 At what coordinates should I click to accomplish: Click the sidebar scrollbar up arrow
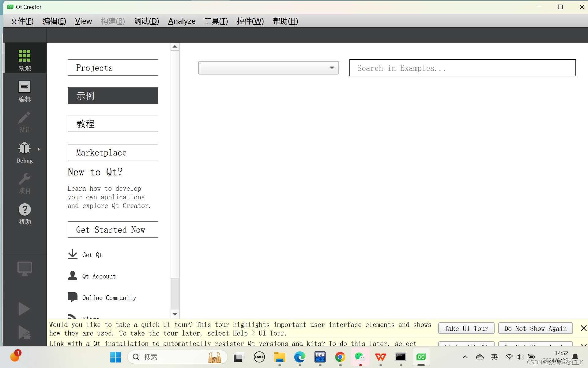click(x=175, y=47)
